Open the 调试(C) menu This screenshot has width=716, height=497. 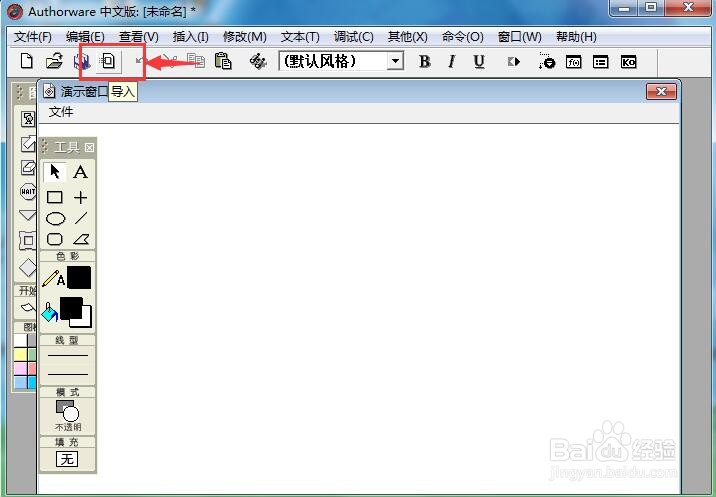353,37
